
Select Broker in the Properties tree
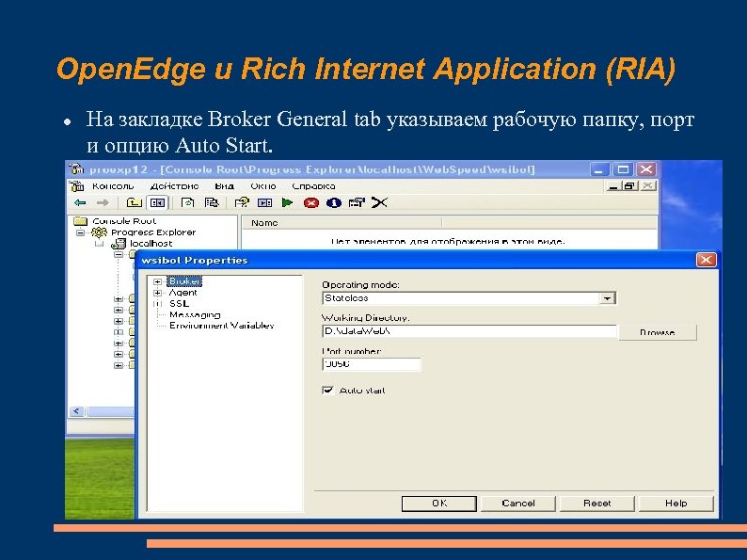coord(185,281)
